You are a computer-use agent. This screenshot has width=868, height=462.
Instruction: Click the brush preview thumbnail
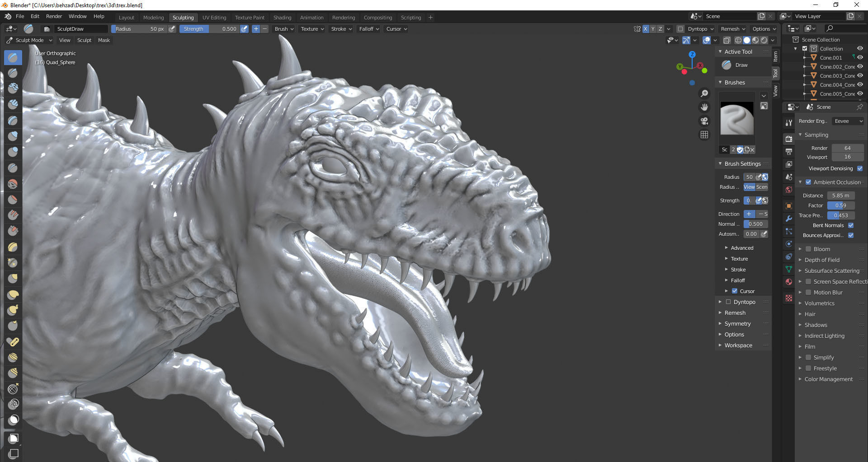click(737, 118)
